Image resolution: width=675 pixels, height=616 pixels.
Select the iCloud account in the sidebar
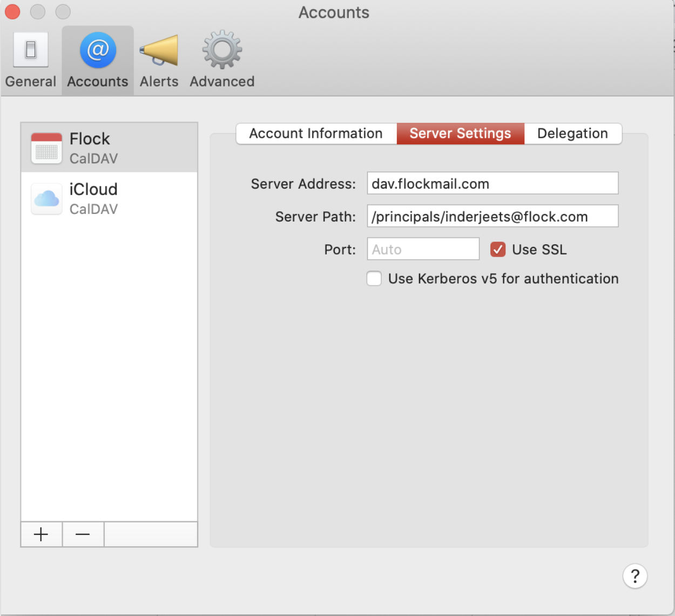point(108,198)
